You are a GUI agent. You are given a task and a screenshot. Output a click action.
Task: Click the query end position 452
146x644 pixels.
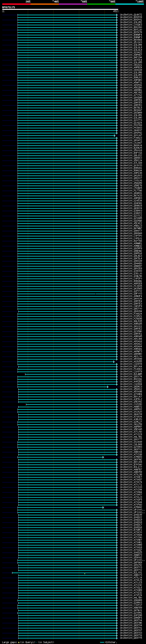tap(115, 11)
